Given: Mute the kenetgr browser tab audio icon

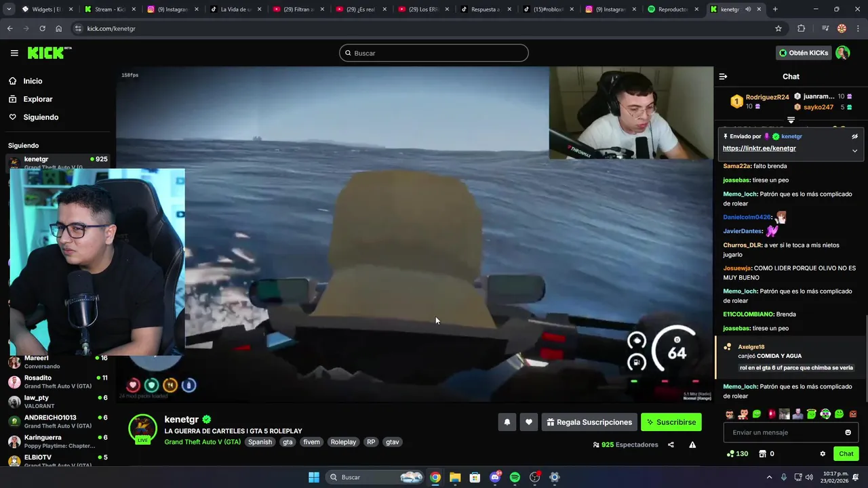Looking at the screenshot, I should [748, 9].
